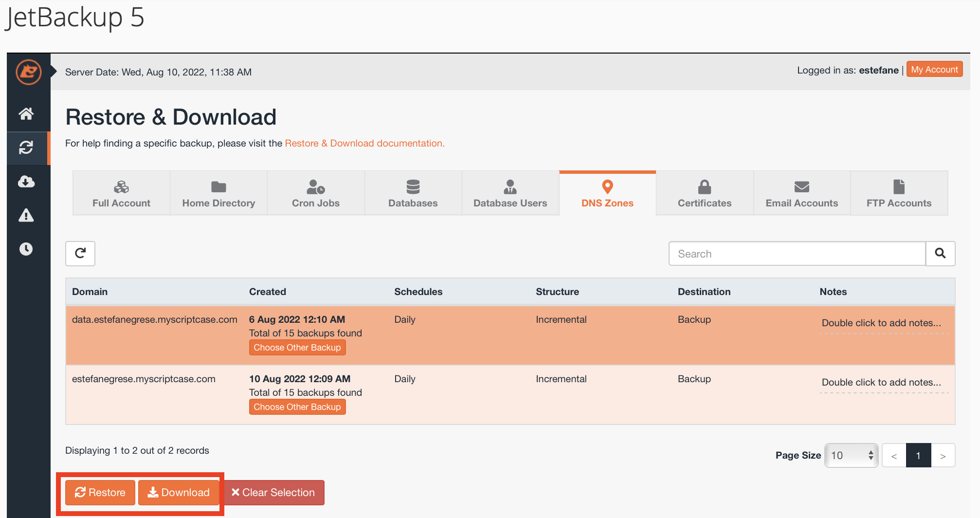The width and height of the screenshot is (980, 518).
Task: Open Restore & Download sidebar icon
Action: [26, 148]
